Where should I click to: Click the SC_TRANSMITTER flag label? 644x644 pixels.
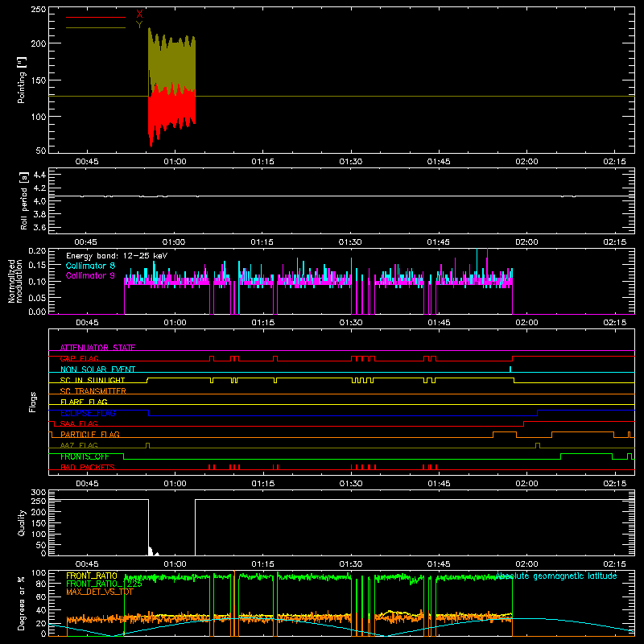[93, 391]
